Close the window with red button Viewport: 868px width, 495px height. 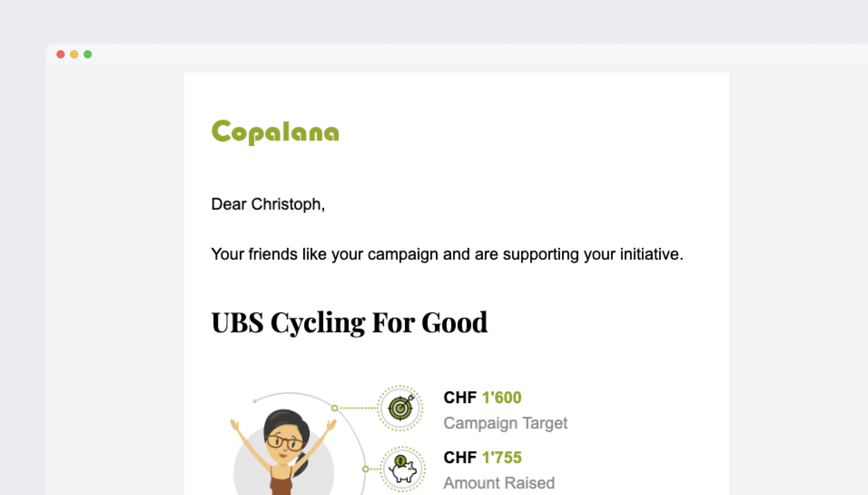(x=61, y=54)
